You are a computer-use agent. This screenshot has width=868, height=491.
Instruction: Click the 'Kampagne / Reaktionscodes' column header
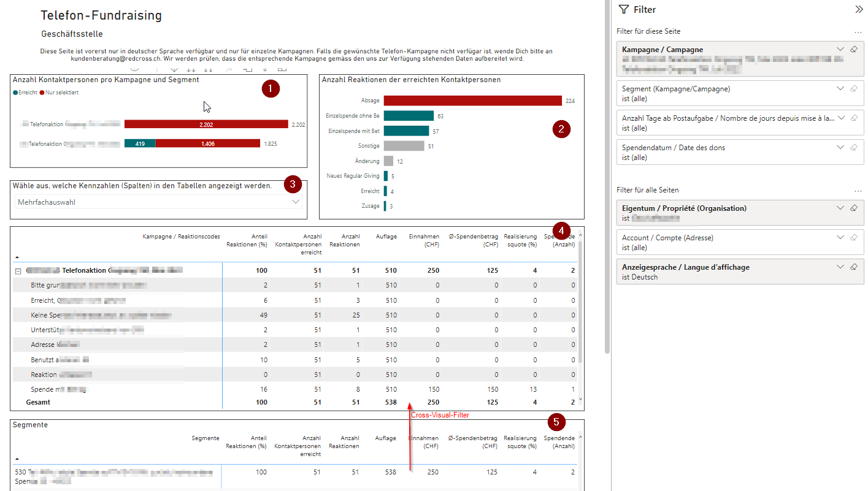point(181,237)
